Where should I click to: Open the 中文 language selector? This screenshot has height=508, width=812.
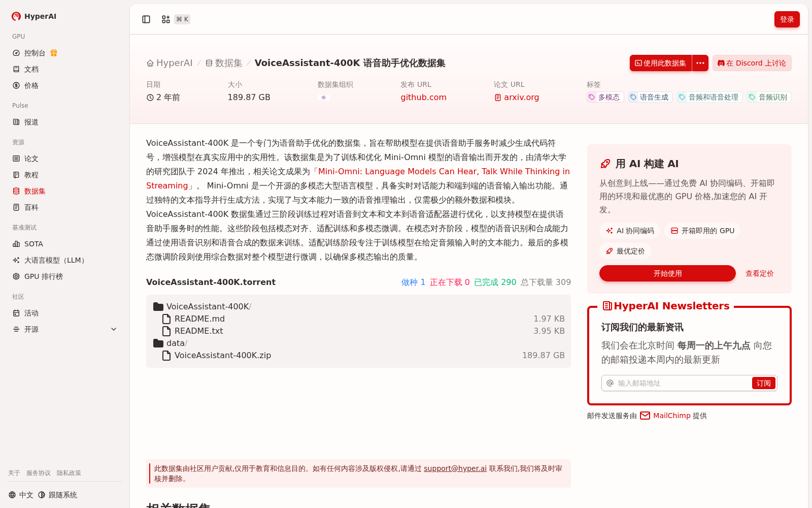click(21, 495)
